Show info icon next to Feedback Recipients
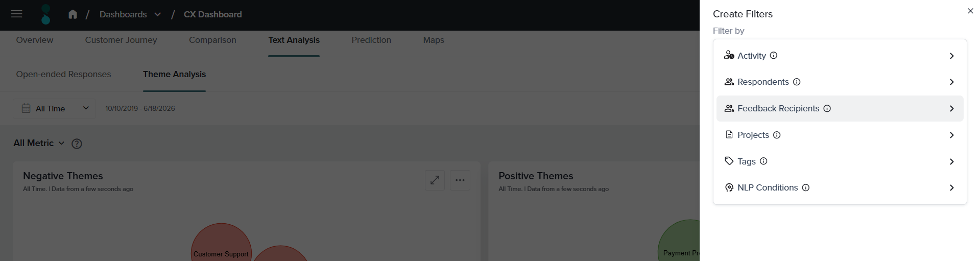 pos(827,108)
